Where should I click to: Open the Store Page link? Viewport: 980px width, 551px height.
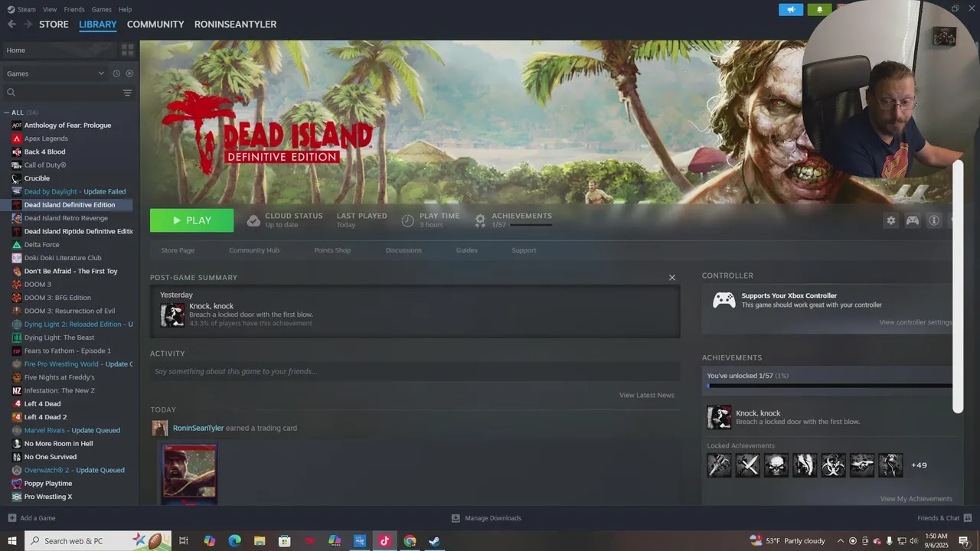(178, 250)
